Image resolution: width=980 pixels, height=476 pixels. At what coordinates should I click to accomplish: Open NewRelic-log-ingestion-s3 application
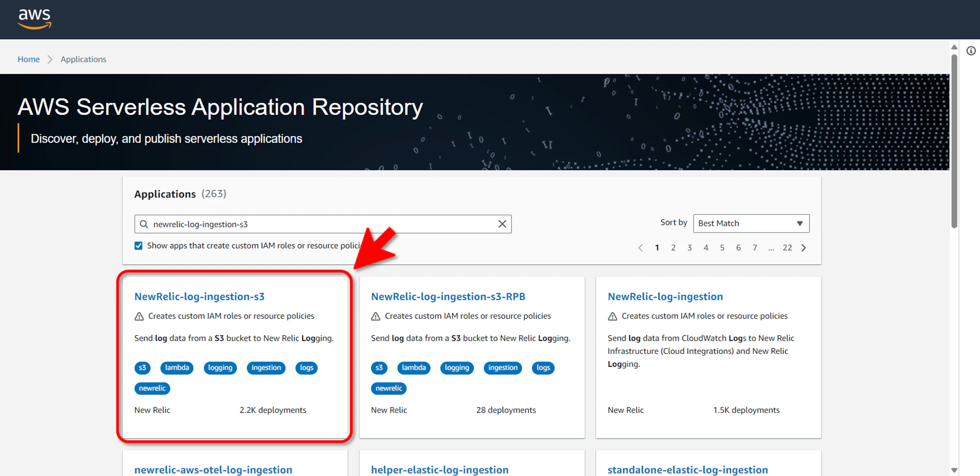point(199,297)
